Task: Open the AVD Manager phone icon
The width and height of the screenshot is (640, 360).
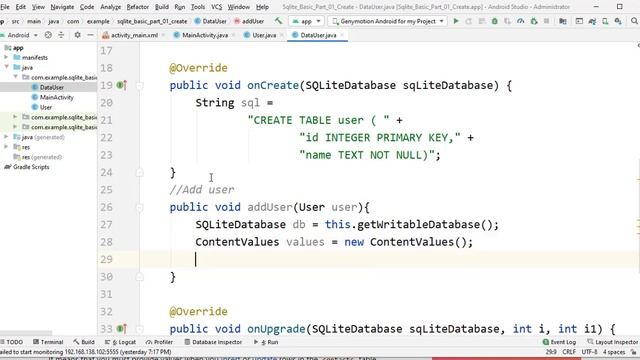Action: 605,21
